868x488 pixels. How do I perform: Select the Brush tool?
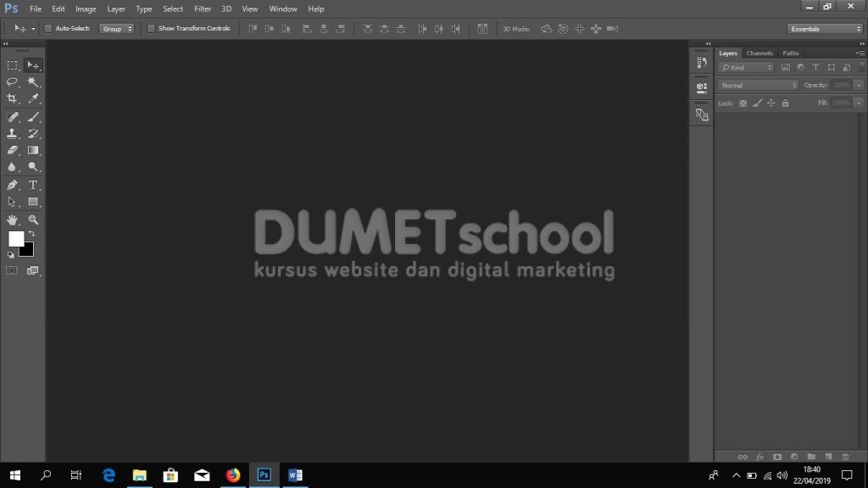click(33, 117)
